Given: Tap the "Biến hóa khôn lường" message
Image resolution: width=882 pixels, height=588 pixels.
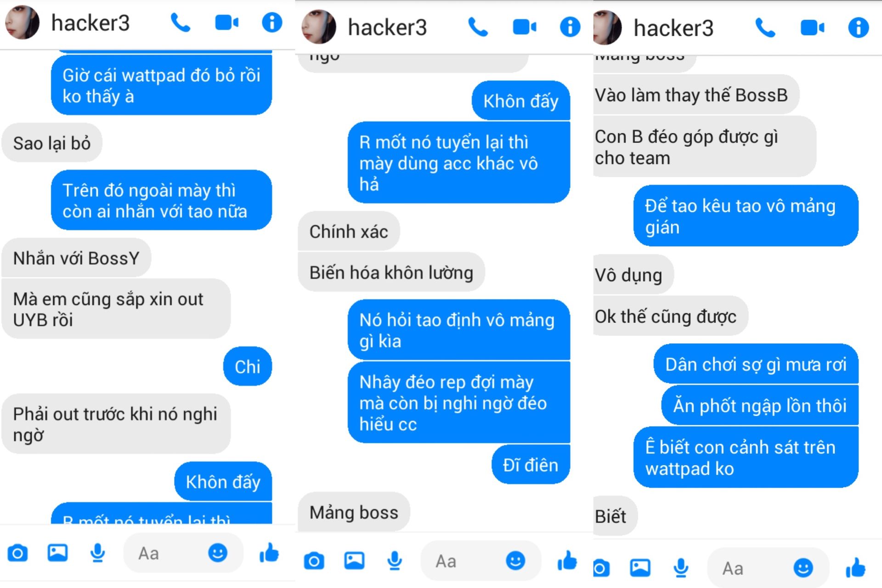Looking at the screenshot, I should coord(391,273).
